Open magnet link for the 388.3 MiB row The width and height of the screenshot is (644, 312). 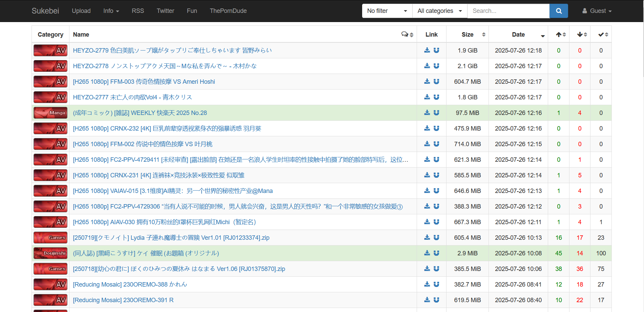click(x=436, y=206)
